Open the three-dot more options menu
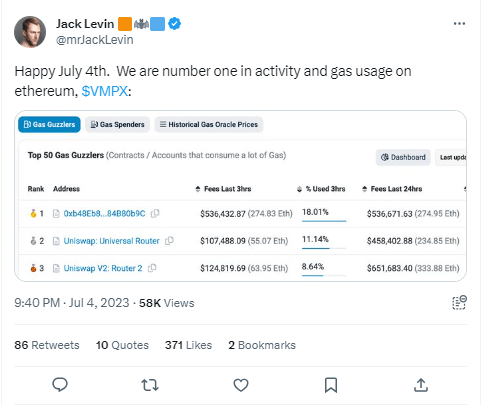488x405 pixels. point(459,24)
